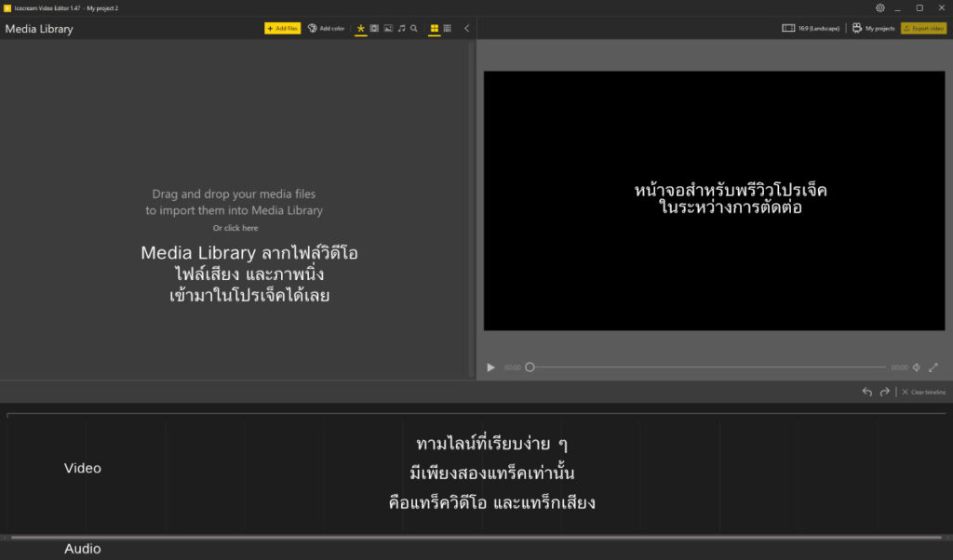The width and height of the screenshot is (953, 560).
Task: Clear the timeline using Clear Timeline
Action: click(x=924, y=392)
